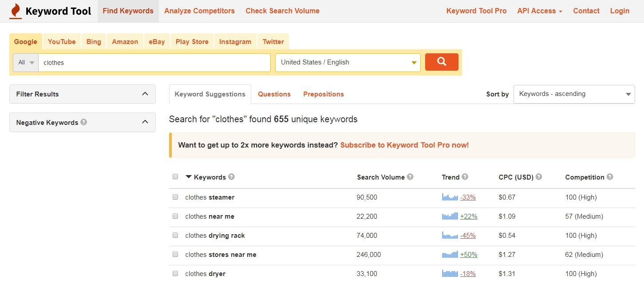The width and height of the screenshot is (644, 284).
Task: Click help icon next to Search Volume header
Action: 410,177
